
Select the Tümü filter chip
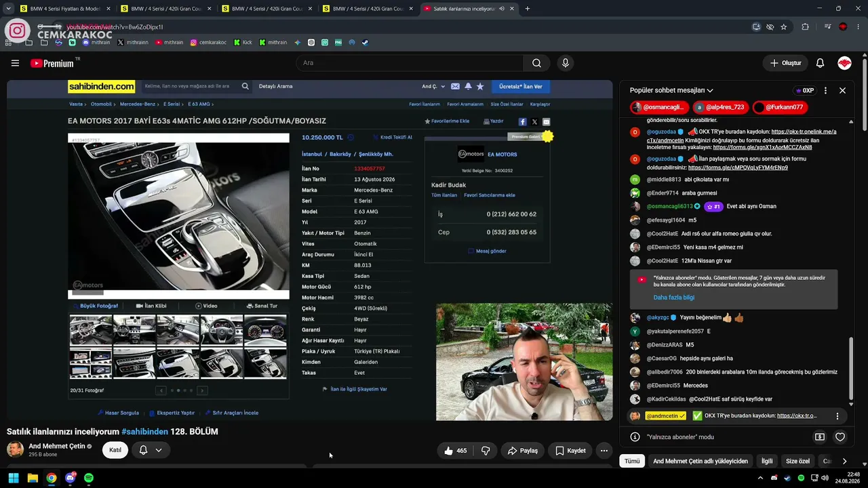(x=632, y=461)
